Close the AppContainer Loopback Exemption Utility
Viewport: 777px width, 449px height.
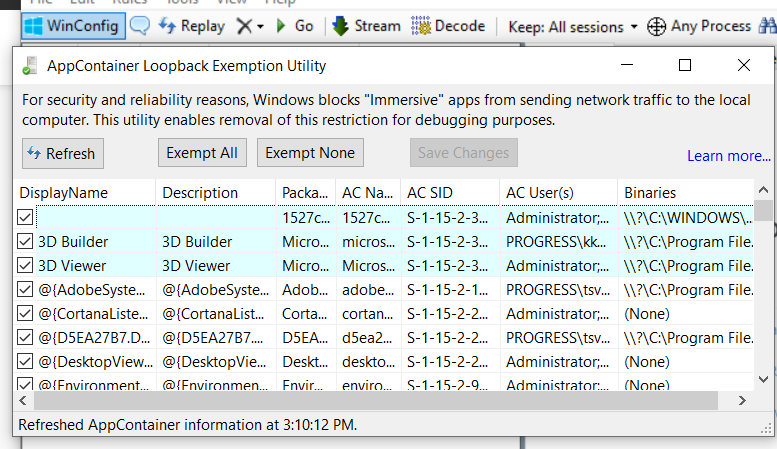(744, 65)
